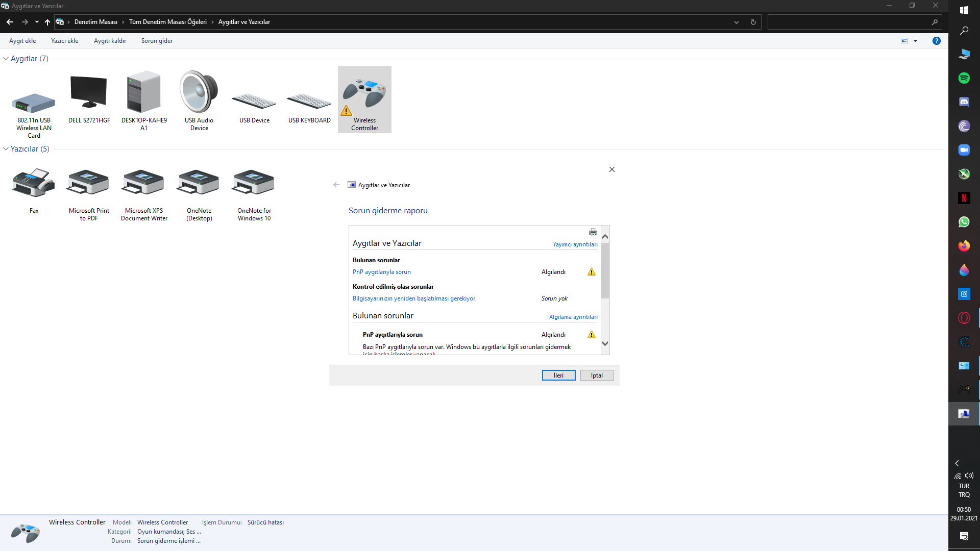The image size is (980, 551).
Task: Select the DESKTOP-KAHE9A1 computer icon
Action: coord(144,92)
